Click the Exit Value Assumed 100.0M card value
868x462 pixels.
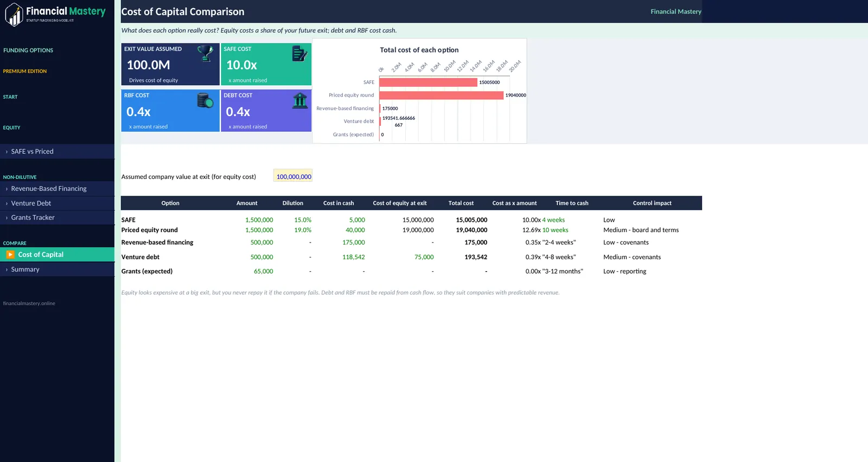point(149,65)
